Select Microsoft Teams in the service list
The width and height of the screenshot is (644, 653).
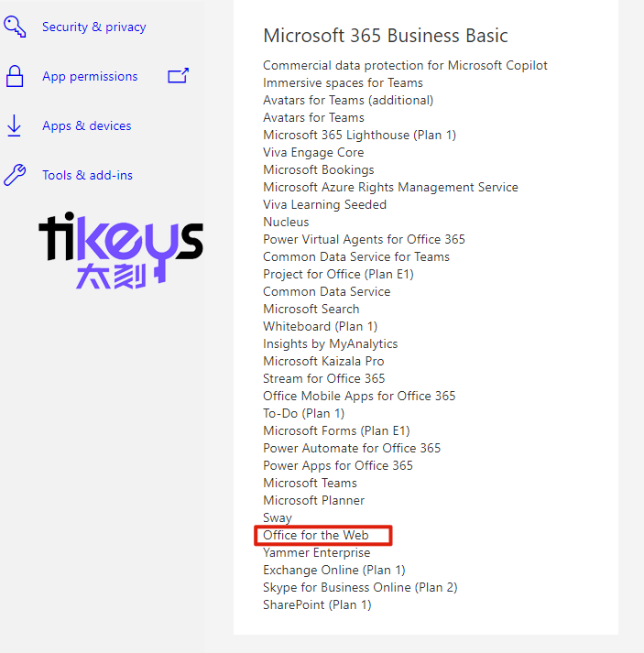click(310, 483)
